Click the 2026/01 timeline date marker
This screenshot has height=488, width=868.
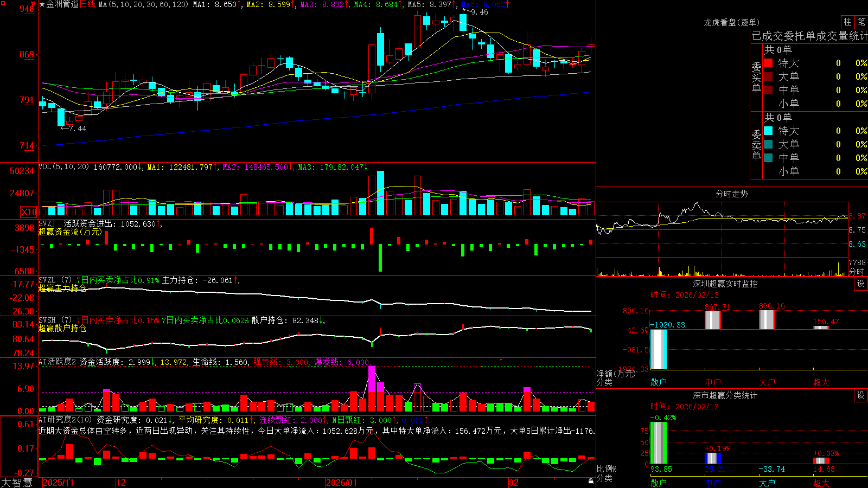341,483
